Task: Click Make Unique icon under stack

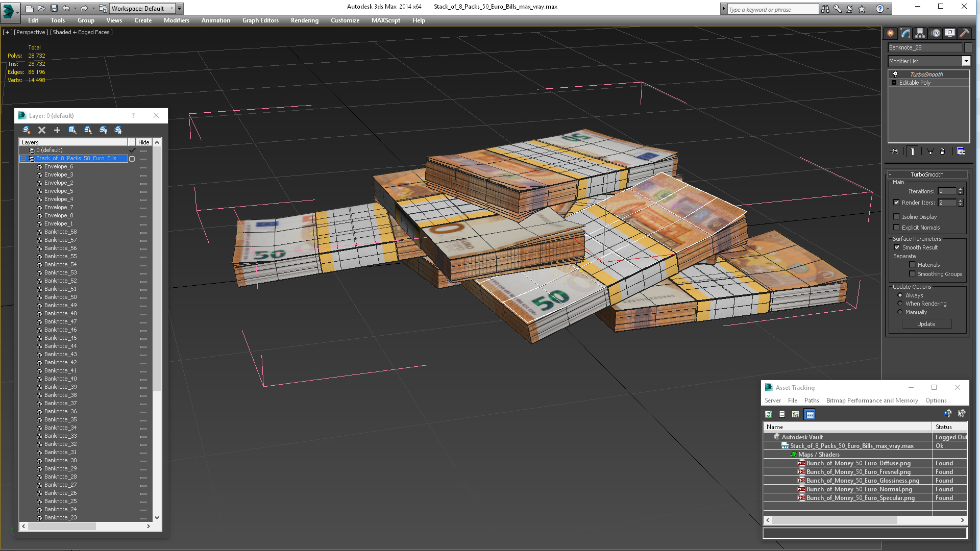Action: click(x=930, y=152)
